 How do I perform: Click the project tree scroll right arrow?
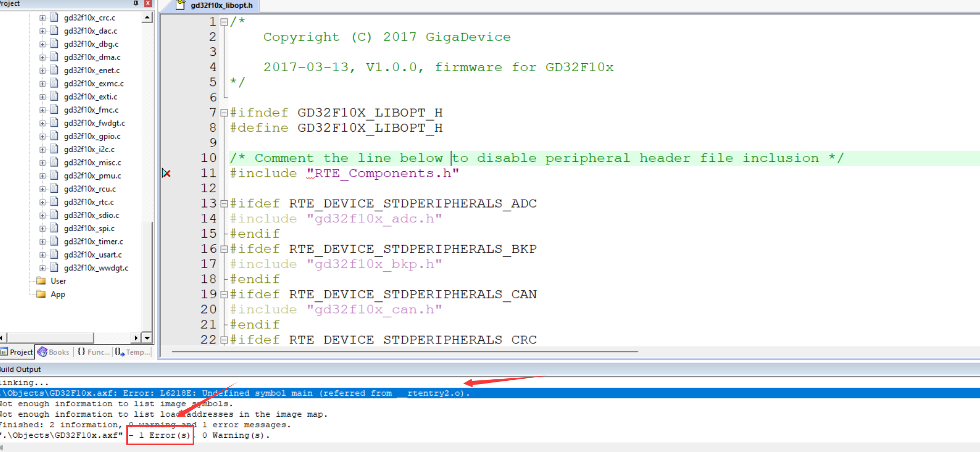pyautogui.click(x=136, y=338)
